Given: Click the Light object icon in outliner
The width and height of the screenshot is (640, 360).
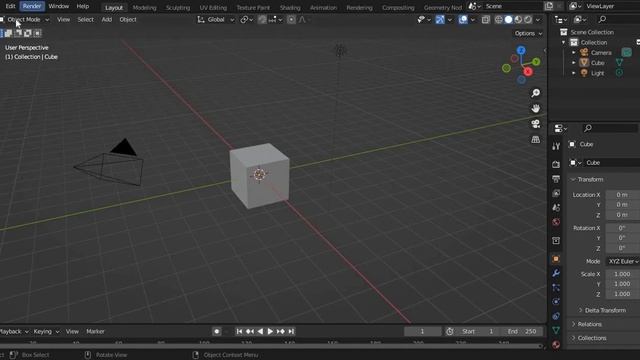Looking at the screenshot, I should (584, 73).
